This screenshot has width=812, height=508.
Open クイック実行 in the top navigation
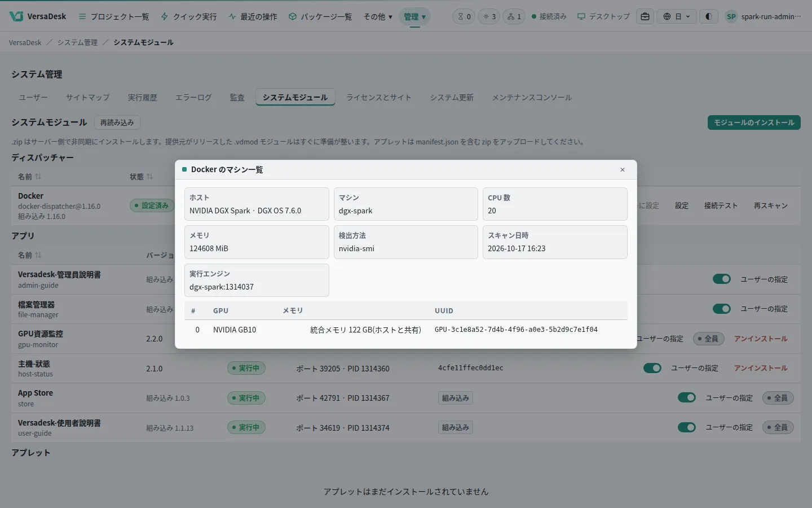click(x=189, y=16)
